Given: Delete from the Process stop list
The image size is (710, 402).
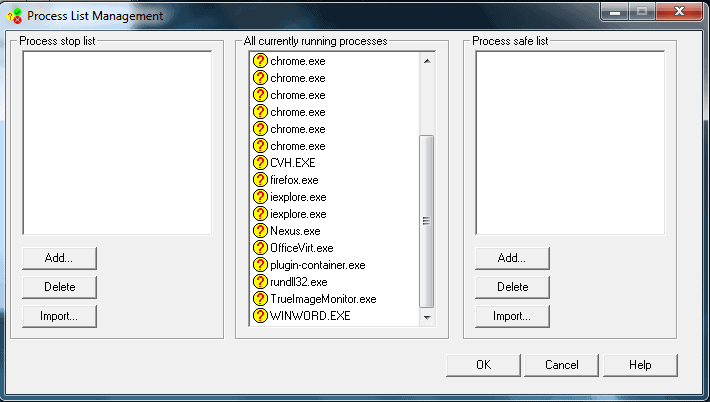Looking at the screenshot, I should click(x=59, y=287).
